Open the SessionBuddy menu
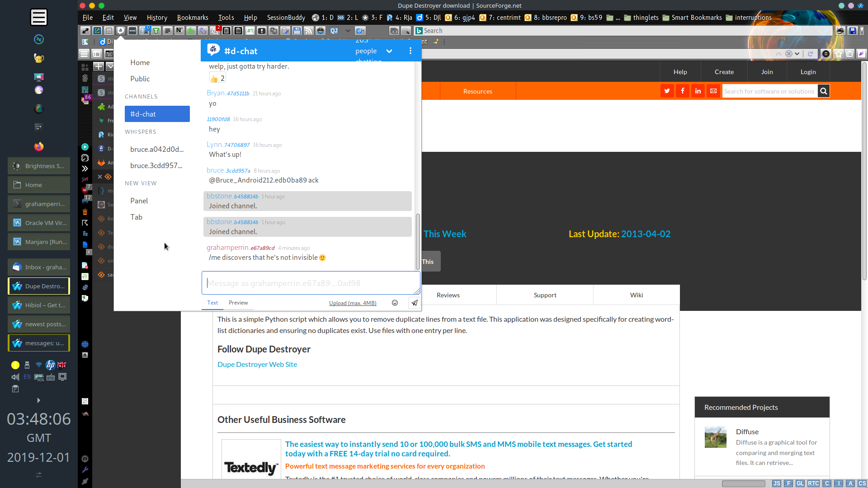 286,18
